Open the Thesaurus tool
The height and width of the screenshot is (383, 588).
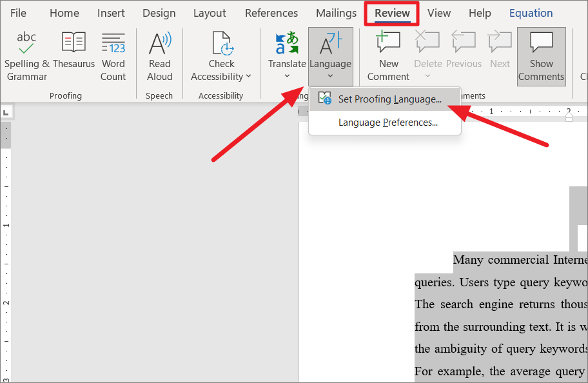74,51
